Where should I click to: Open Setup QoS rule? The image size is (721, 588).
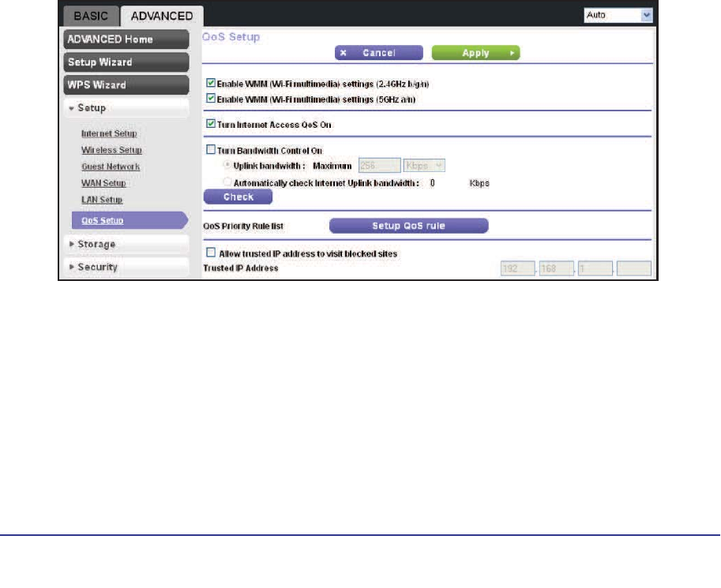click(x=409, y=226)
